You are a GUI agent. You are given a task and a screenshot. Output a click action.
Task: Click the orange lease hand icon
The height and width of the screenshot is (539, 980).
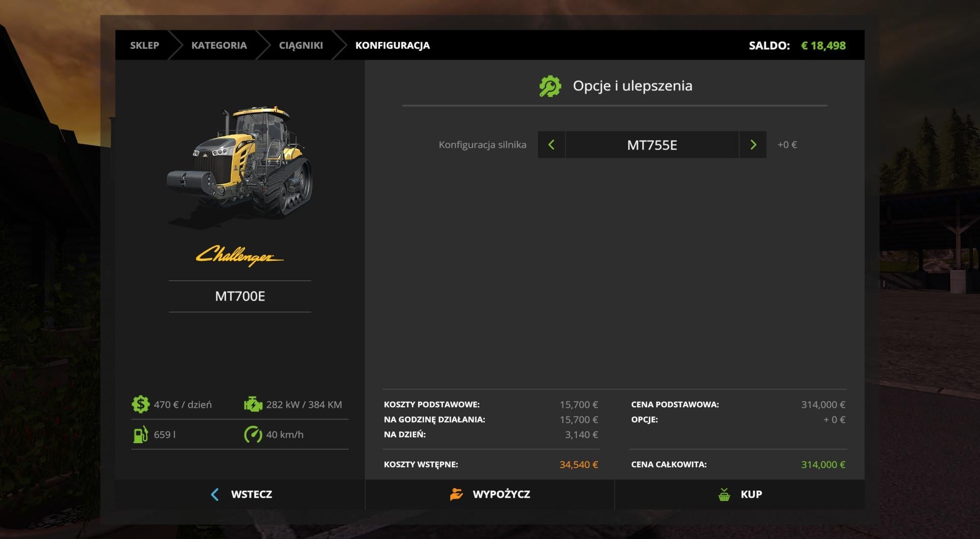coord(456,494)
